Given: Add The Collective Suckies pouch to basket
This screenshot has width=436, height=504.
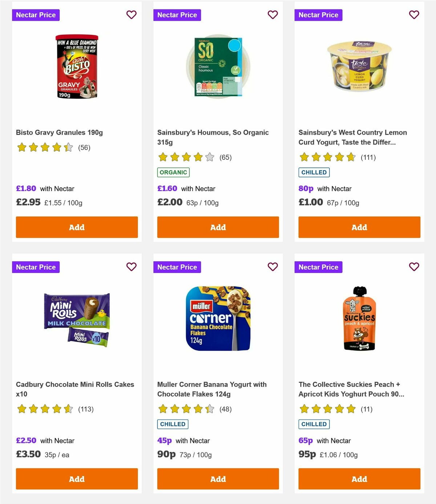Looking at the screenshot, I should coord(359,479).
